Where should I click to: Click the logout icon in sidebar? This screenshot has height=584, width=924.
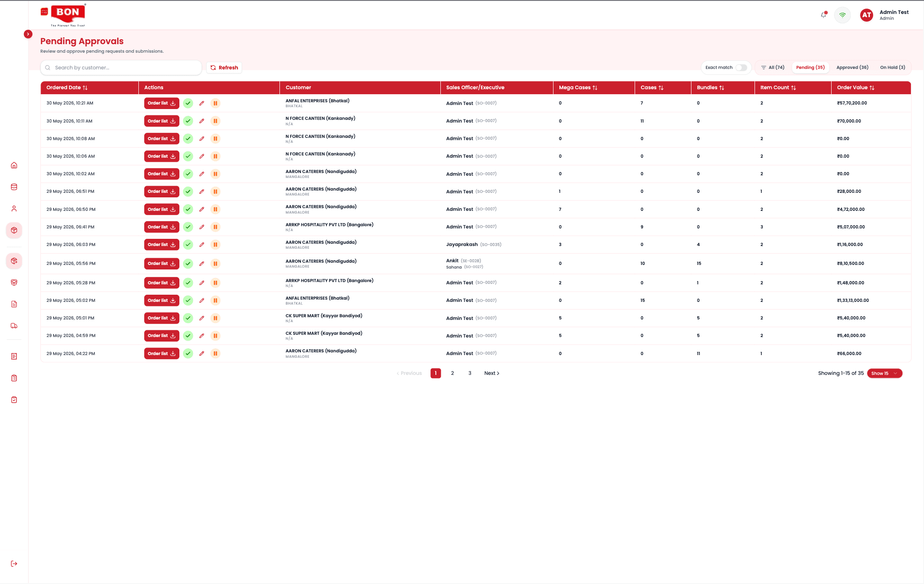point(14,564)
